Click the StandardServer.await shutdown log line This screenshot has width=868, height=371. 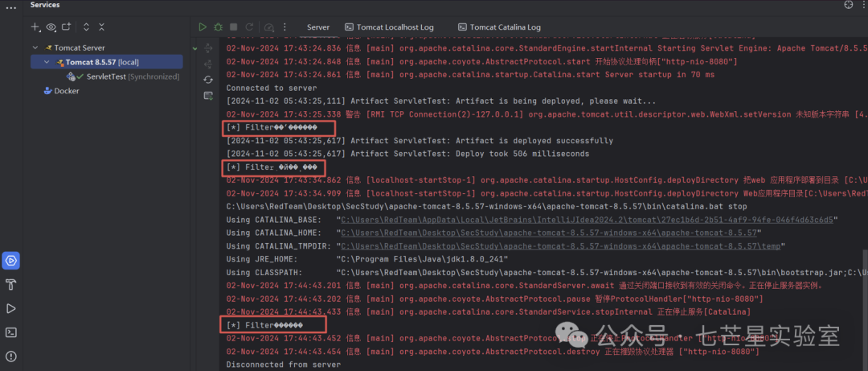(525, 286)
